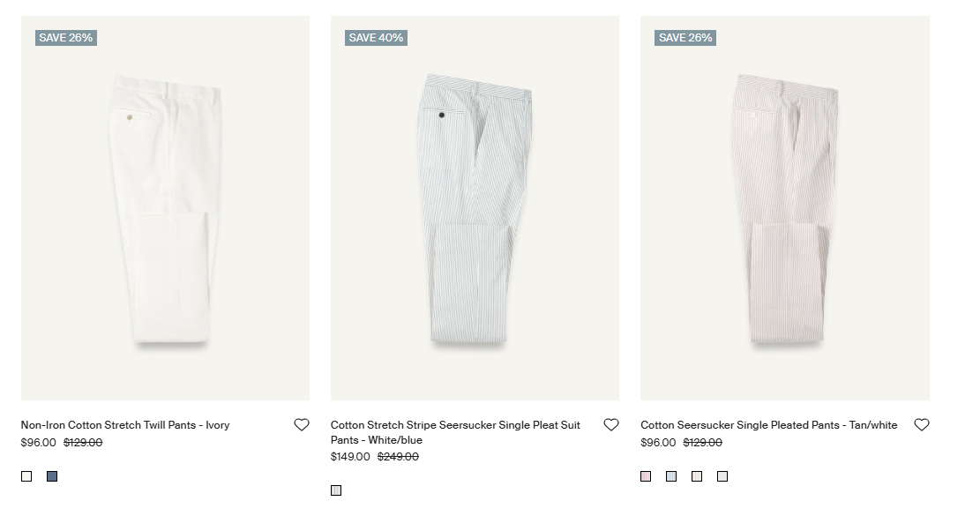The height and width of the screenshot is (516, 980).
Task: Pick the white/blue stripe swatch under suit pants
Action: tap(336, 490)
